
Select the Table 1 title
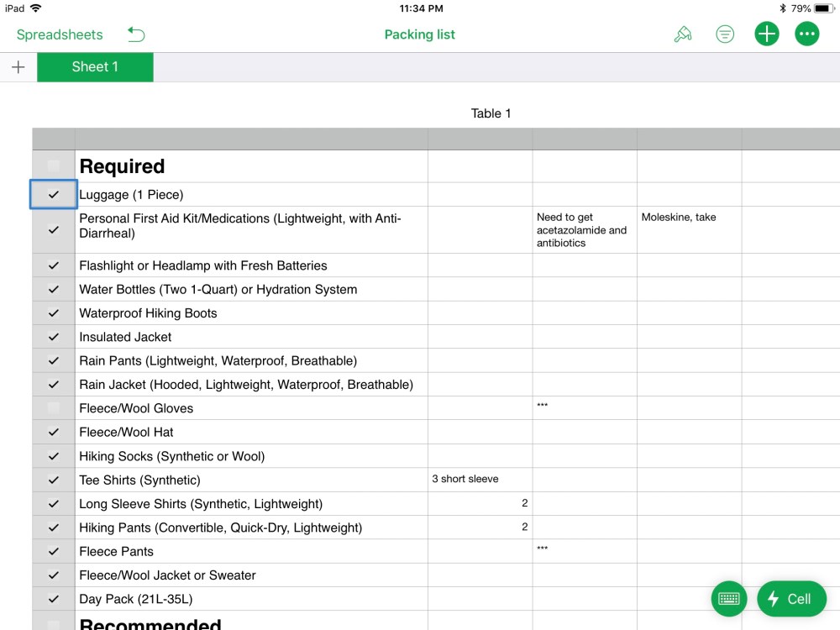[x=491, y=113]
